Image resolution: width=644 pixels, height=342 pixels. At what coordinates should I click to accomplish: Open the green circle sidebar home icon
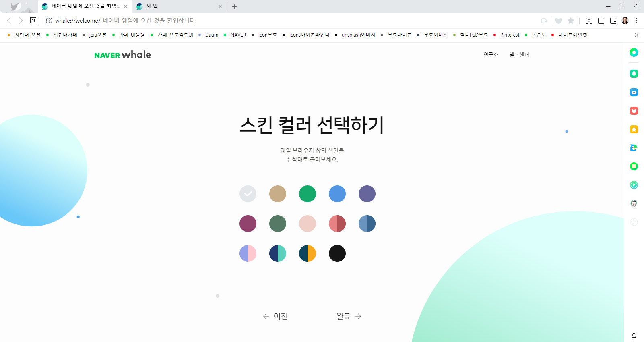point(634,52)
